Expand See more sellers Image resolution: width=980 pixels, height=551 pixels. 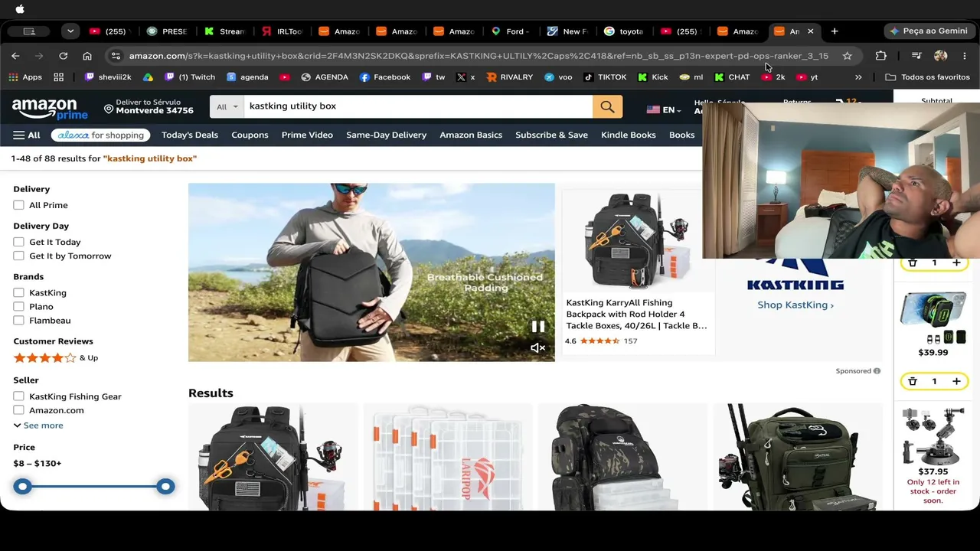pyautogui.click(x=38, y=425)
